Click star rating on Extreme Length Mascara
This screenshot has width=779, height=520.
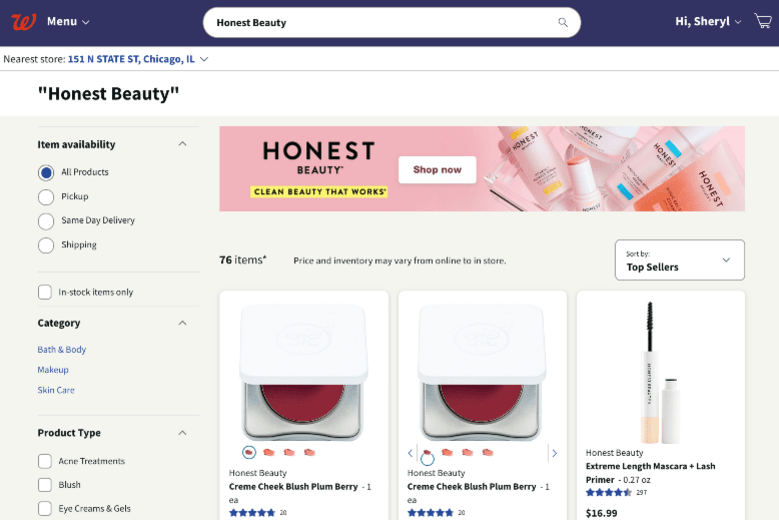pyautogui.click(x=609, y=493)
